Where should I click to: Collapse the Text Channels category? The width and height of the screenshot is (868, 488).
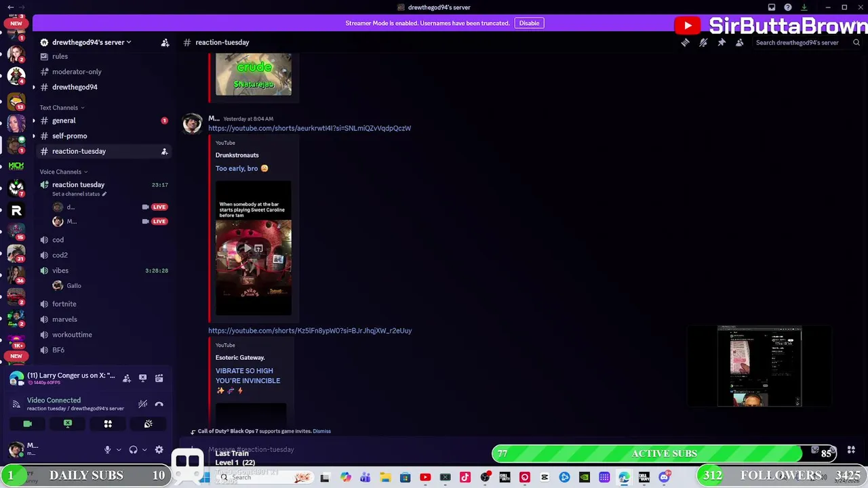(x=62, y=108)
